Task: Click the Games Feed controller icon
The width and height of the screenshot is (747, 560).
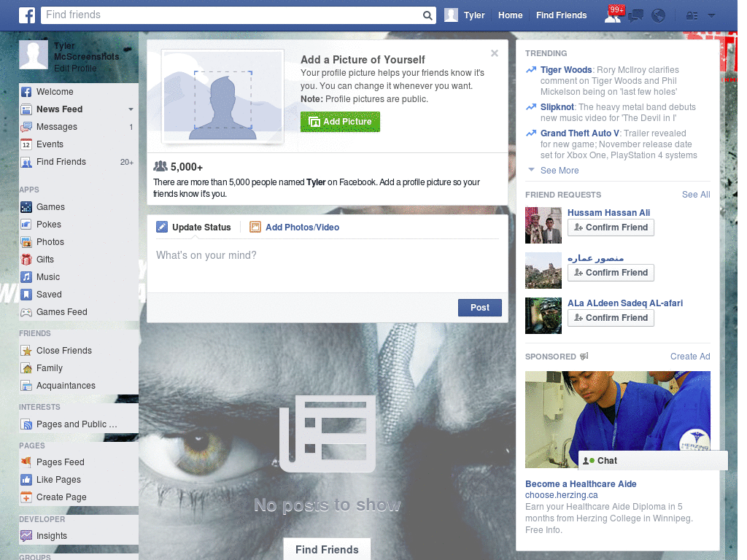Action: click(x=26, y=312)
